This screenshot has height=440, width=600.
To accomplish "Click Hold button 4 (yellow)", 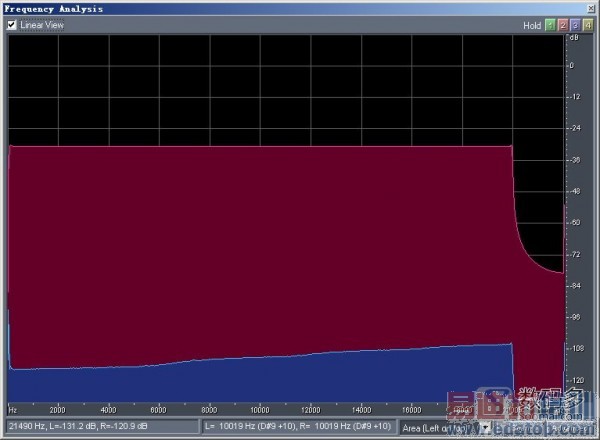I will point(588,25).
